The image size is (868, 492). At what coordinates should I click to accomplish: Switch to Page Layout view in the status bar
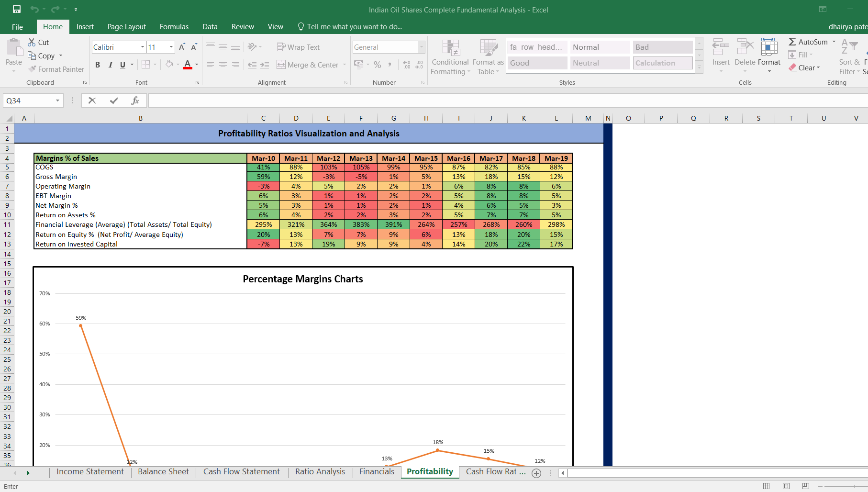pyautogui.click(x=786, y=486)
